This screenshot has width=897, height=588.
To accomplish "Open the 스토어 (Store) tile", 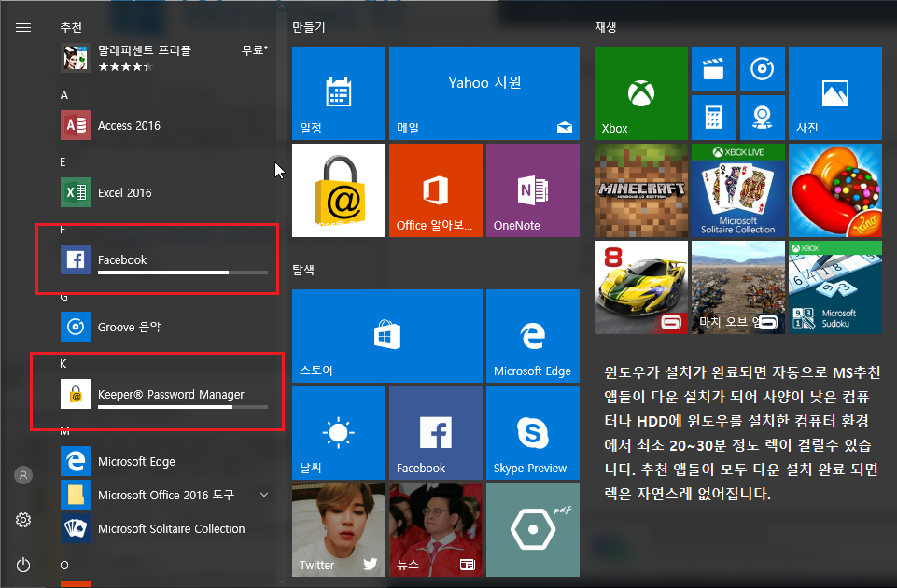I will click(386, 336).
